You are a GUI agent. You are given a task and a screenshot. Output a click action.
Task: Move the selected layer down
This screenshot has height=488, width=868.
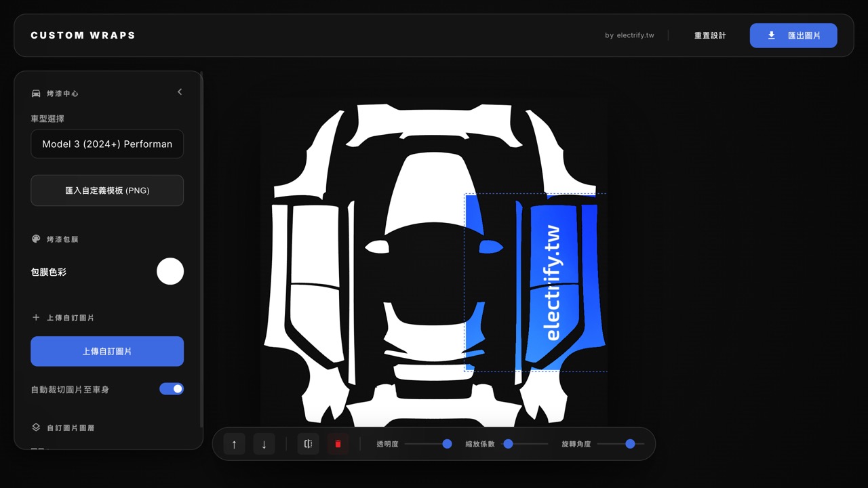[264, 444]
